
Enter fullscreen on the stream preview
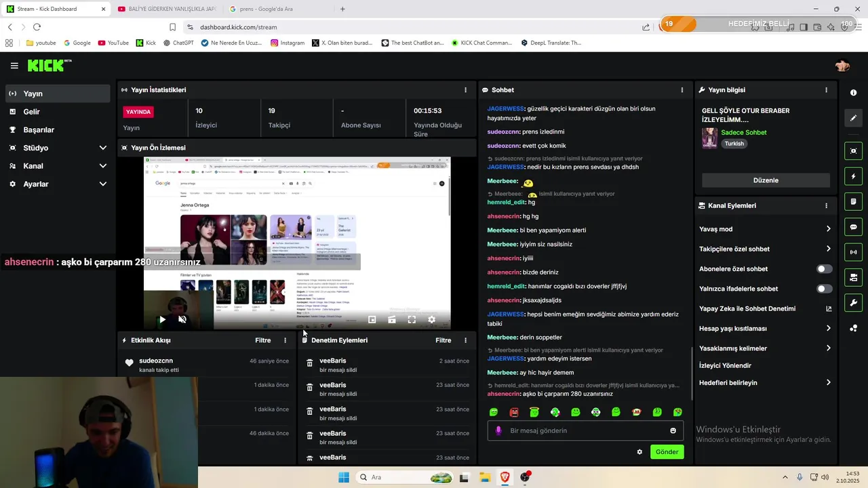pyautogui.click(x=412, y=319)
